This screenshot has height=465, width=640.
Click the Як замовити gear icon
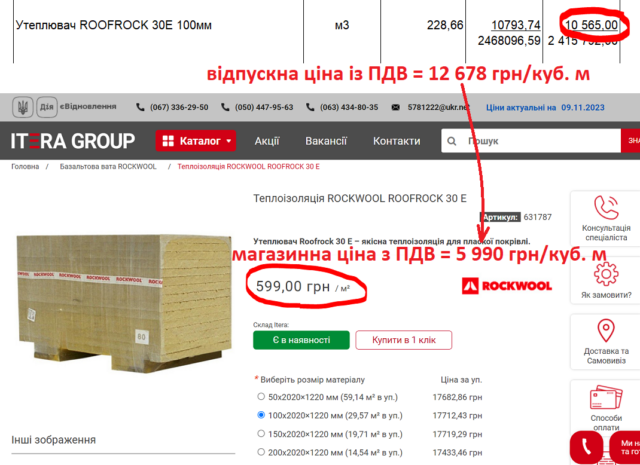[x=606, y=274]
